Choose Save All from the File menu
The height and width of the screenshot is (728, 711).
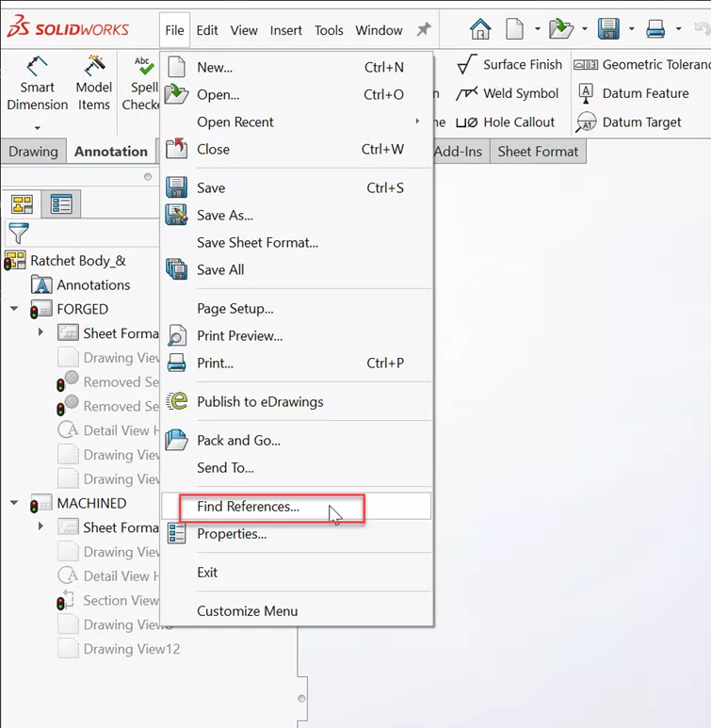click(297, 269)
